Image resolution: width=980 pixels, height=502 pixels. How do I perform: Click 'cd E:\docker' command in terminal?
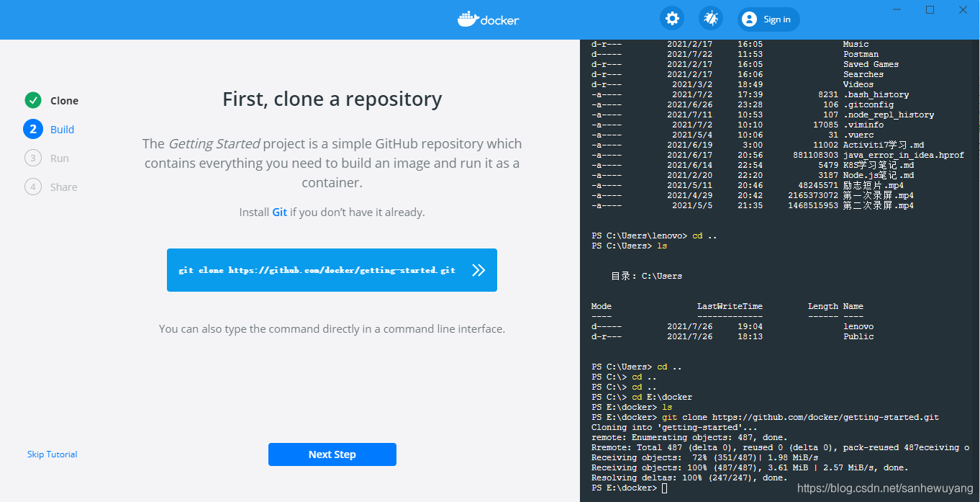point(662,397)
